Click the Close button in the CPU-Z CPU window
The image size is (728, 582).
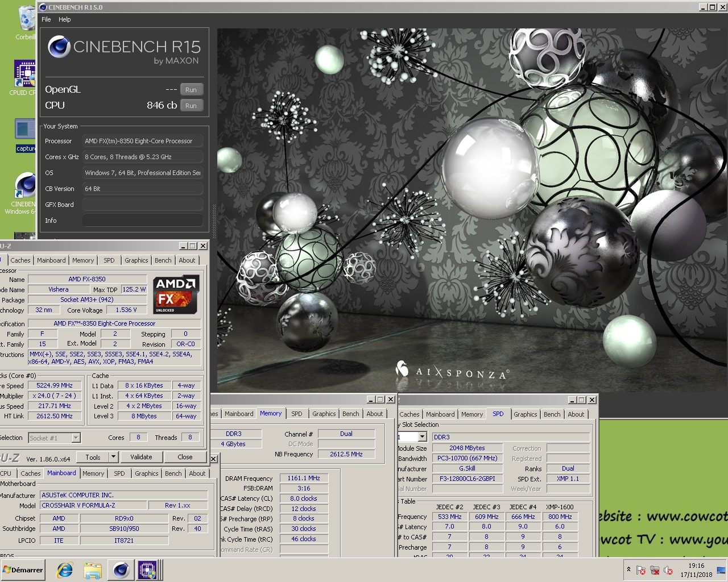pyautogui.click(x=185, y=457)
